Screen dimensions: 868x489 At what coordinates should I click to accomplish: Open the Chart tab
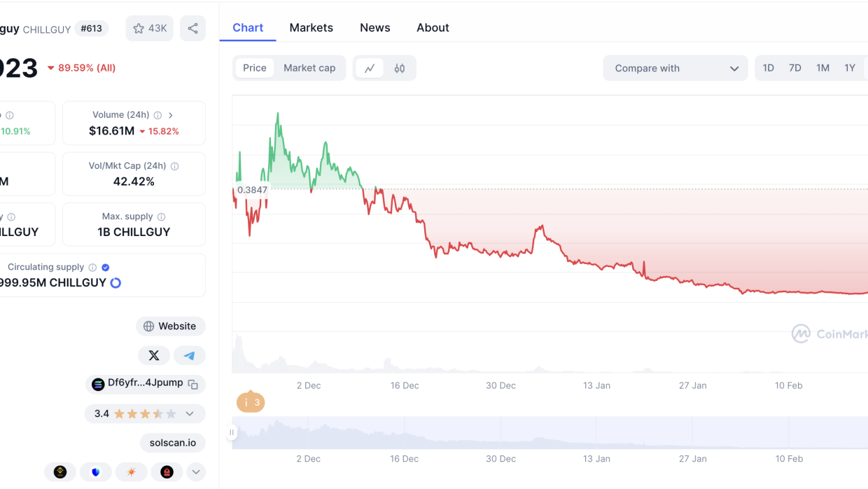click(248, 28)
